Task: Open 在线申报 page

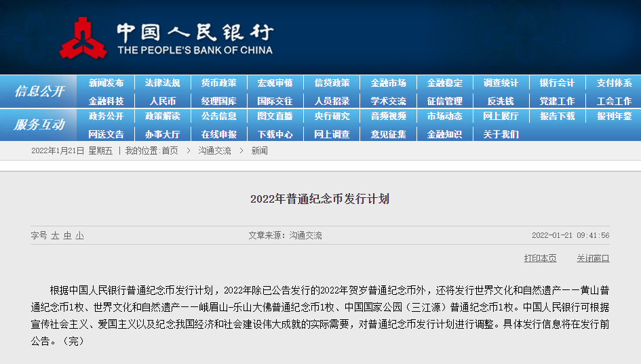Action: (x=218, y=134)
